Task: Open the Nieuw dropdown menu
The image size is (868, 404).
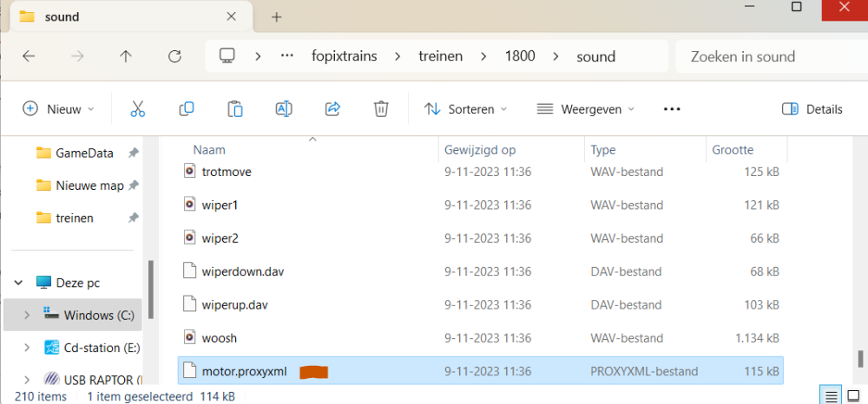Action: coord(58,109)
